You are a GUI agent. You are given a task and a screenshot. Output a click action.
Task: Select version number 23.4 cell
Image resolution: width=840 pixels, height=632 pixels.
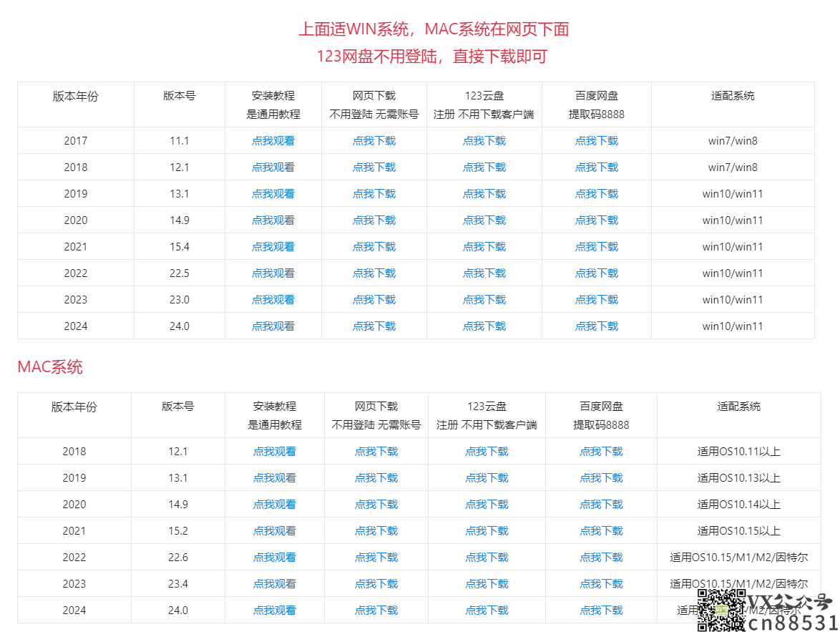[x=178, y=584]
